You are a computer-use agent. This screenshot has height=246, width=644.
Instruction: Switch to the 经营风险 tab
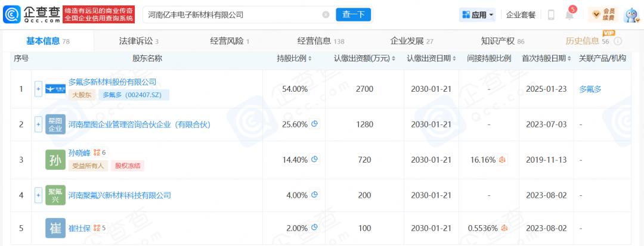tap(230, 41)
